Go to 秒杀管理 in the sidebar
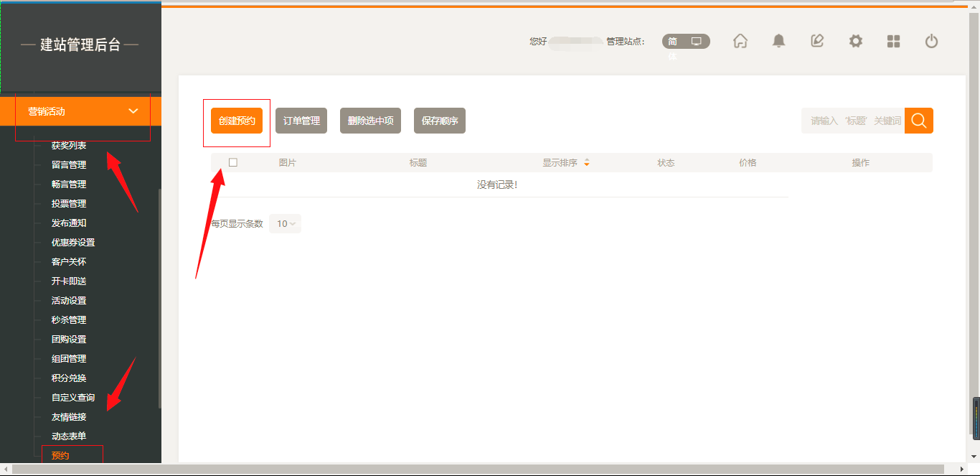Viewport: 980px width, 476px height. click(x=69, y=320)
